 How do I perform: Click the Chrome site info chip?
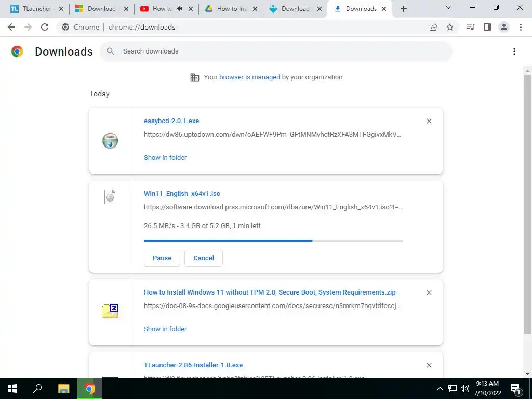[x=80, y=27]
